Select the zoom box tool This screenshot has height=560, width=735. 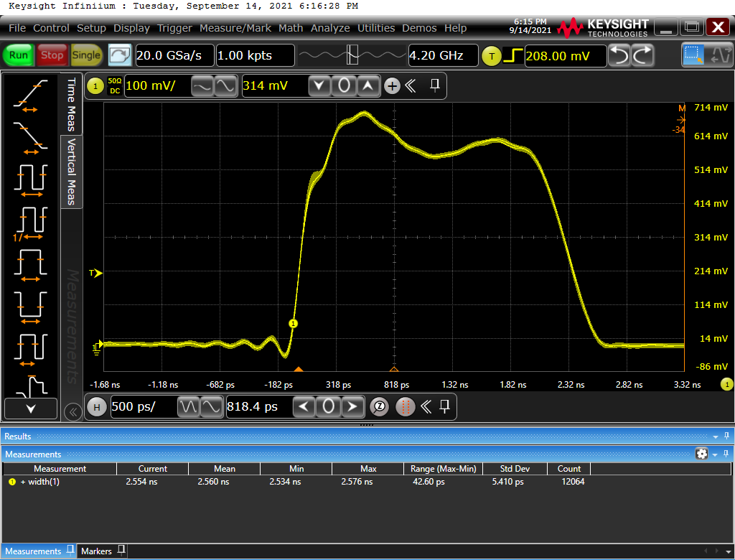(693, 55)
